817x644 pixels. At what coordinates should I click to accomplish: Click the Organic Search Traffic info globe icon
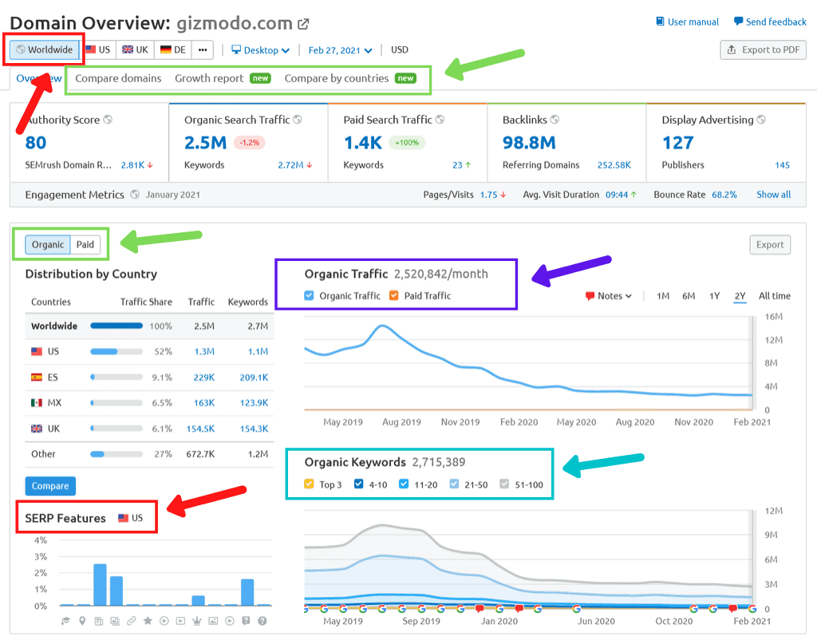tap(298, 120)
